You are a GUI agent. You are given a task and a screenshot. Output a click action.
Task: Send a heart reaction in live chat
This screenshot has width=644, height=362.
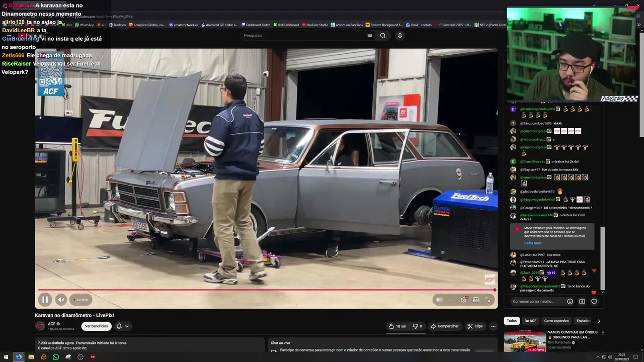[594, 302]
